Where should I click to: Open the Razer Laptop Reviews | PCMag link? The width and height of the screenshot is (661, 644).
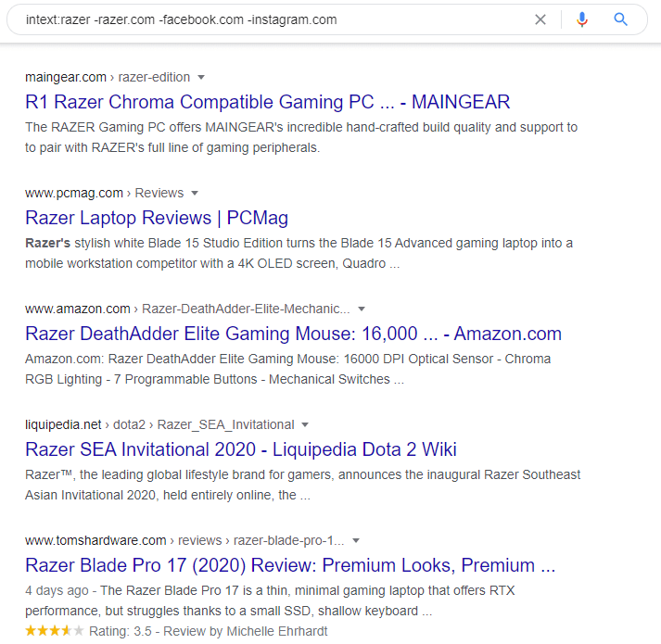click(x=157, y=218)
